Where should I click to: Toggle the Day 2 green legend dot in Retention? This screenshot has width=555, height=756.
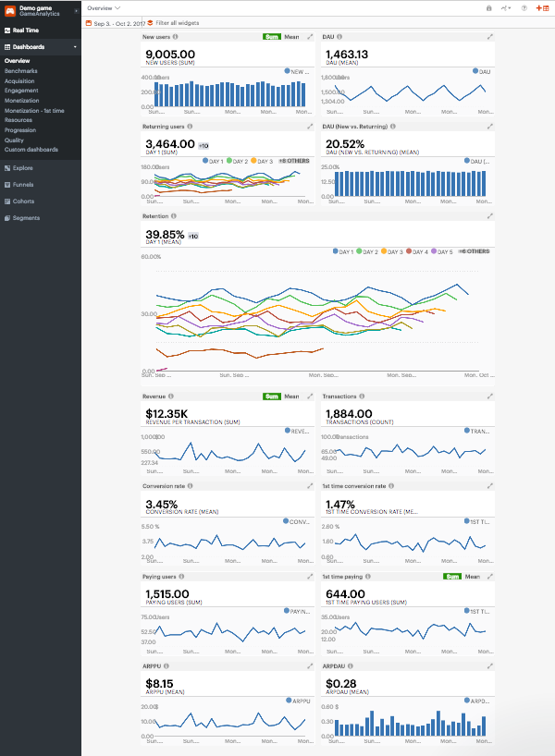[360, 251]
